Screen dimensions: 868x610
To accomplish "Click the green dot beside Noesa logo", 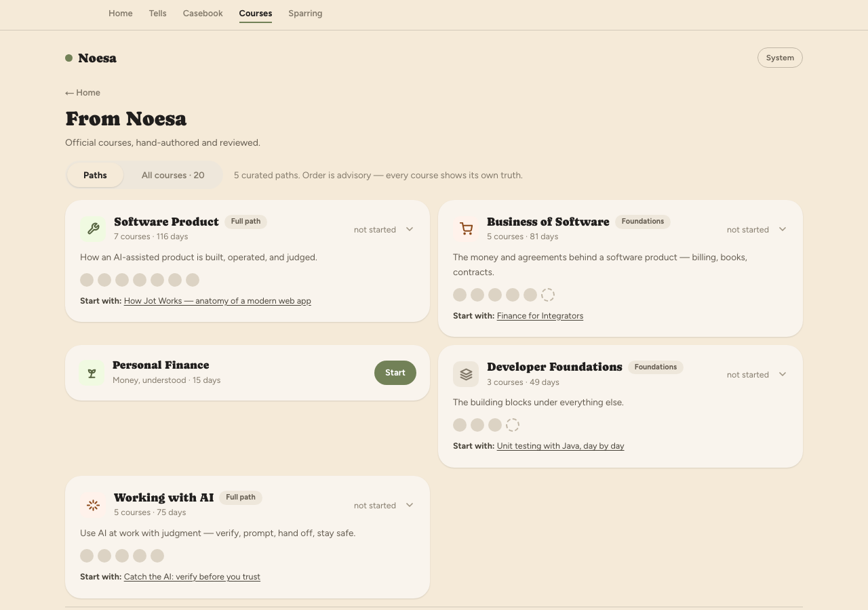I will (68, 58).
